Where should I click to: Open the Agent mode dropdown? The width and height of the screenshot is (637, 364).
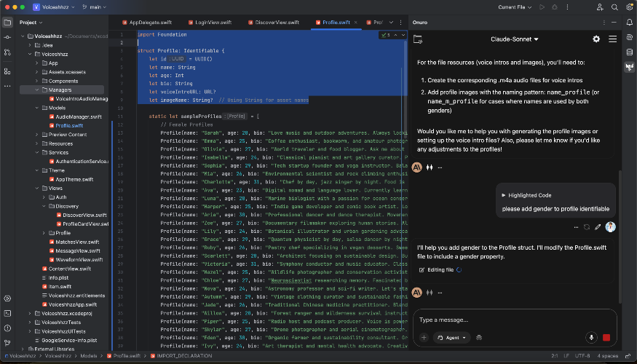point(452,337)
